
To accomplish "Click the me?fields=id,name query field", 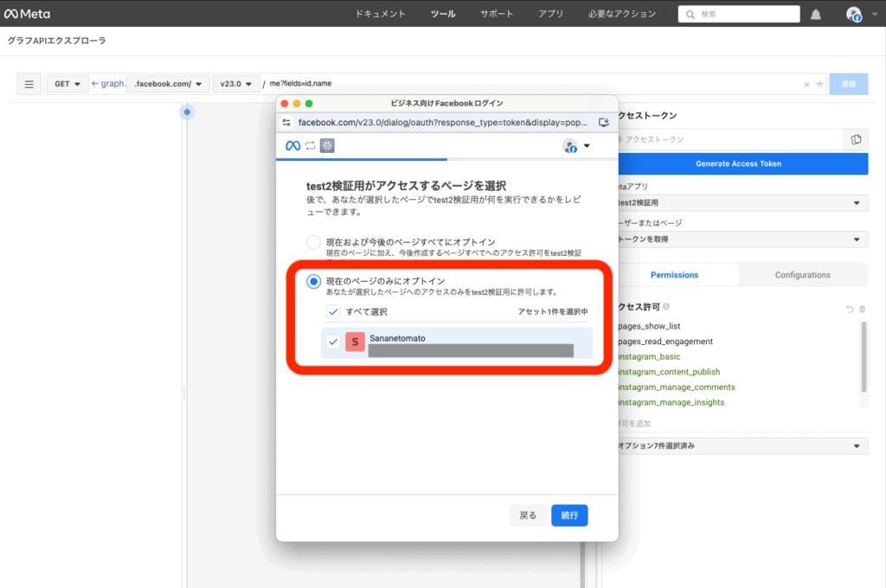I will 531,84.
